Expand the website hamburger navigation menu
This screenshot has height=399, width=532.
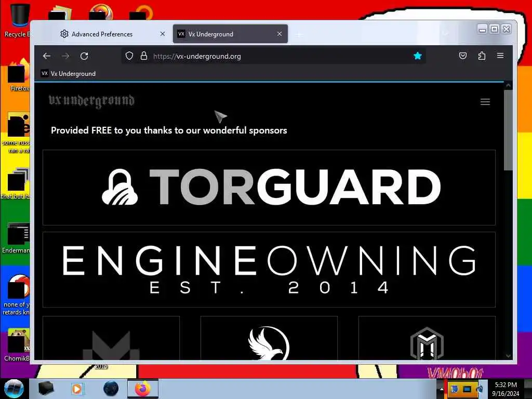tap(485, 102)
